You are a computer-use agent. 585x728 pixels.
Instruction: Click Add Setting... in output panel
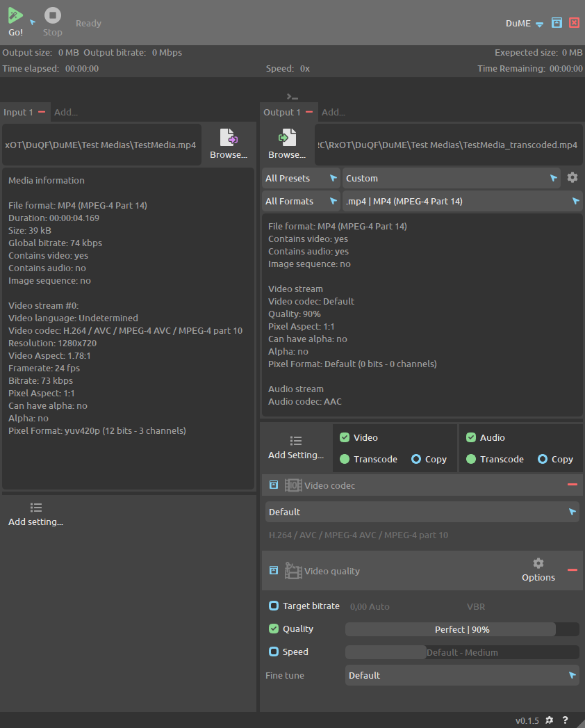pos(296,447)
